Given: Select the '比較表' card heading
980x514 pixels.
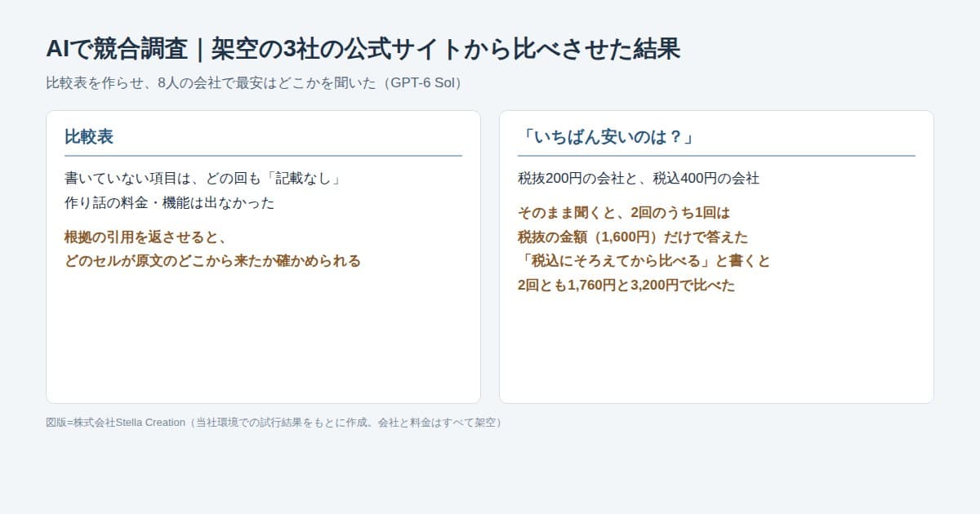Looking at the screenshot, I should pos(89,137).
